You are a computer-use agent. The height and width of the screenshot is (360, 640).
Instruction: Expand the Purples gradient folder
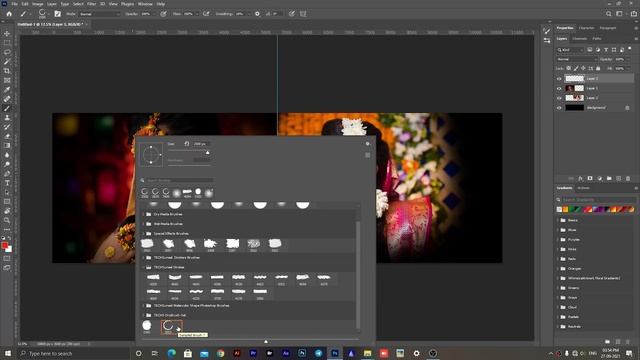558,240
